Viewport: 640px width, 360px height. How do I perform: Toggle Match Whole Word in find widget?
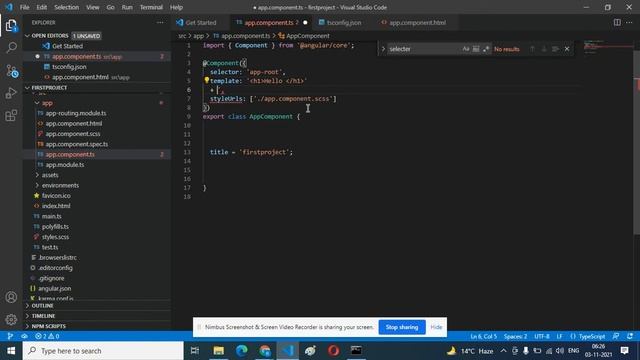pos(476,49)
